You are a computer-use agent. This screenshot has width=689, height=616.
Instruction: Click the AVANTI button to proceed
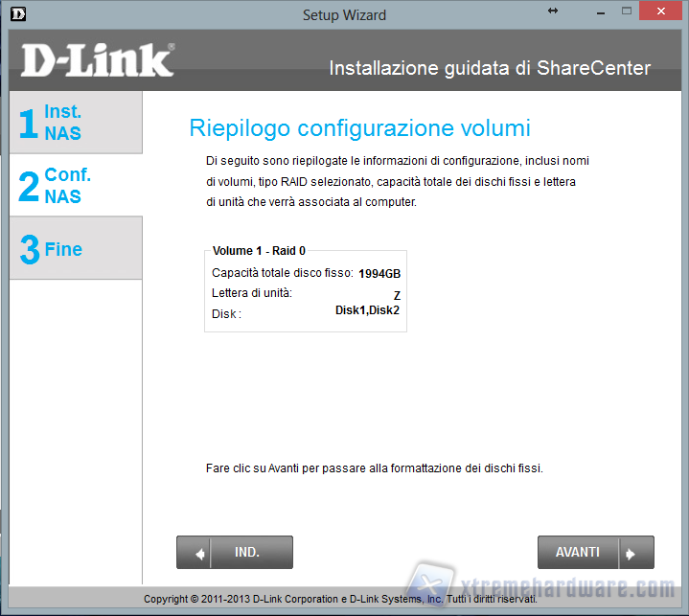click(579, 553)
